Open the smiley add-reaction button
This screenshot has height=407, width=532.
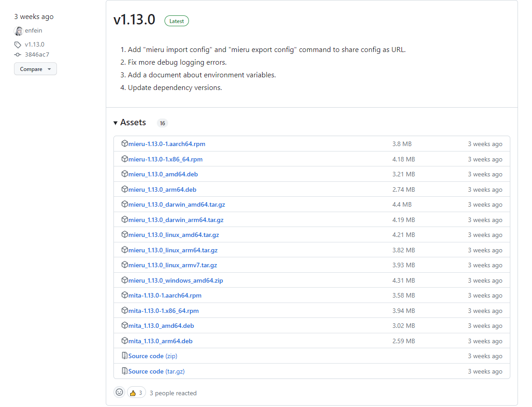coord(119,393)
